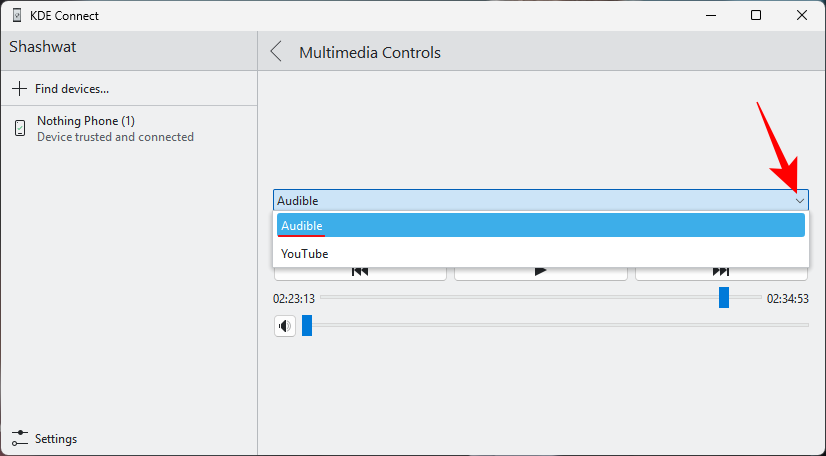826x456 pixels.
Task: Click the plus icon for Find devices
Action: tap(19, 89)
